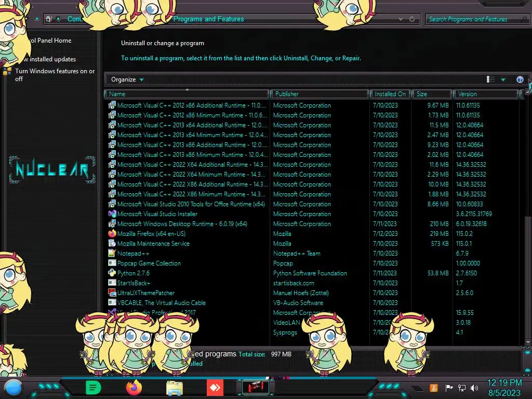This screenshot has height=399, width=532.
Task: Select Visual C++ 2022 X64 Minimum Runtime row
Action: 312,174
